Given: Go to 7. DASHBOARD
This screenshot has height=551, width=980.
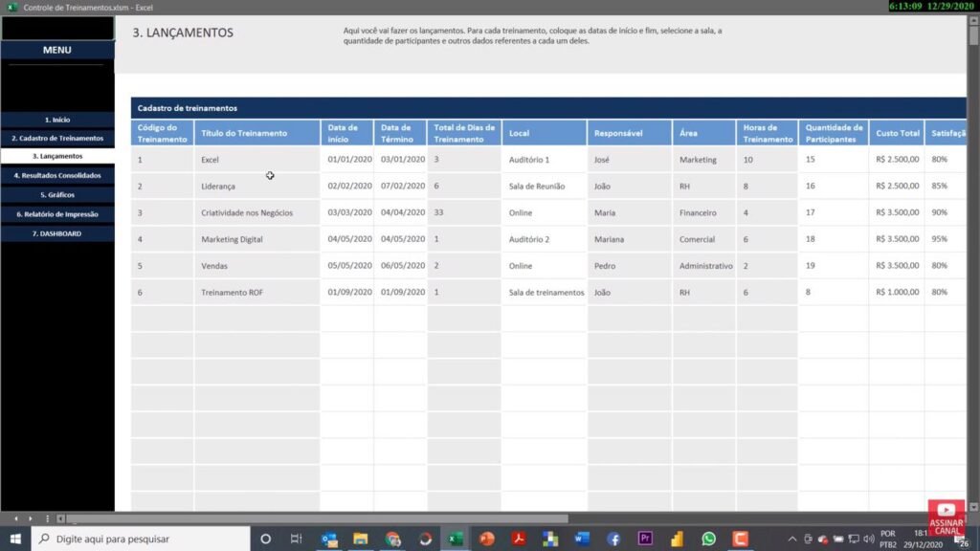Looking at the screenshot, I should (x=57, y=233).
